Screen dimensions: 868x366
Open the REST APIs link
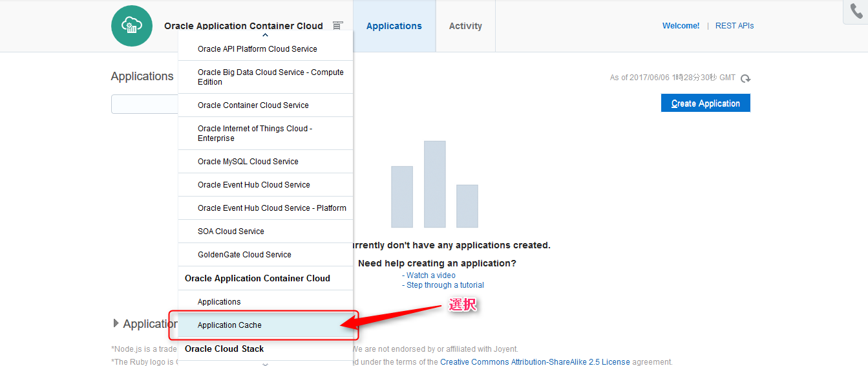734,26
